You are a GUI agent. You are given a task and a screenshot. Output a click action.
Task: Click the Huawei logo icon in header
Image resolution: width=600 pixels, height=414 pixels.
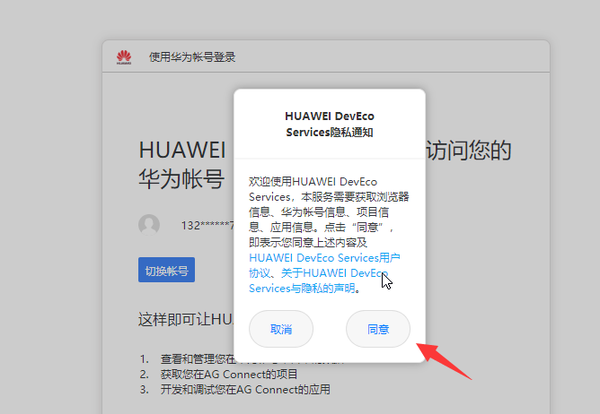tap(124, 57)
